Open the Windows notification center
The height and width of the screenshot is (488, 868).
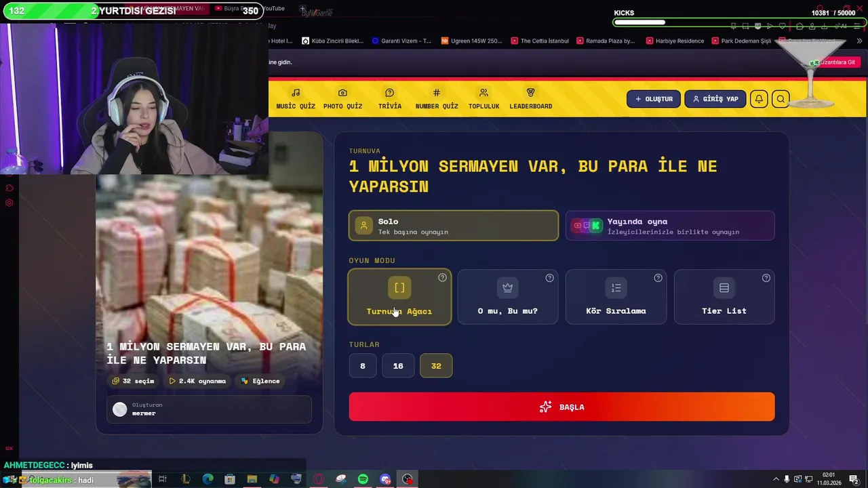pos(854,479)
